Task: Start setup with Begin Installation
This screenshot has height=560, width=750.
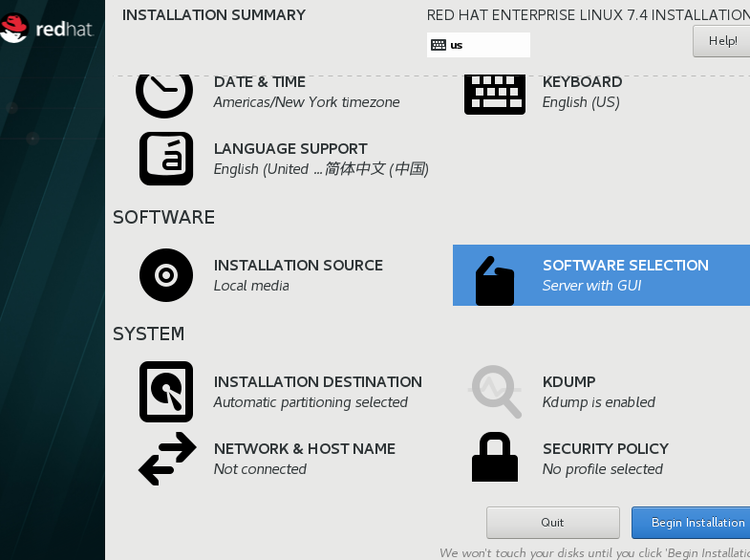Action: [691, 523]
